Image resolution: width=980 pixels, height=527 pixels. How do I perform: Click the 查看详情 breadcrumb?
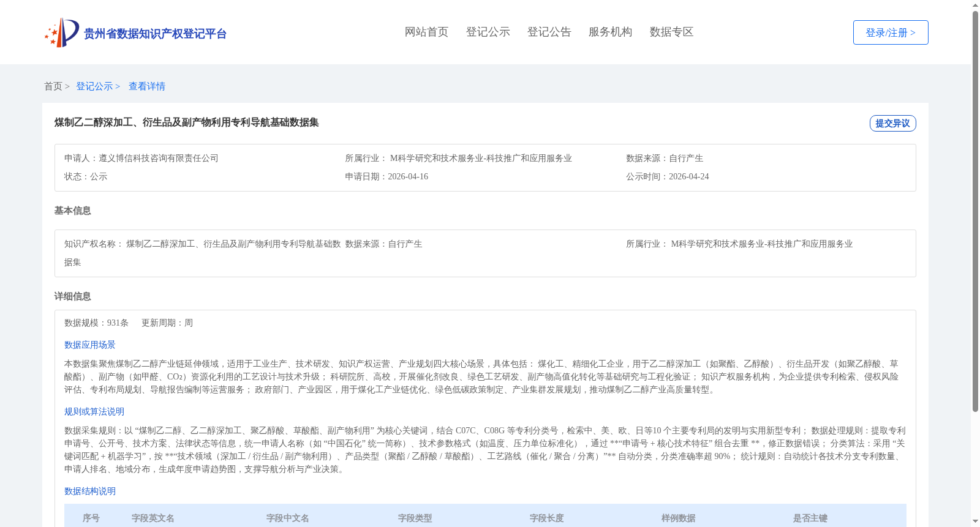147,86
